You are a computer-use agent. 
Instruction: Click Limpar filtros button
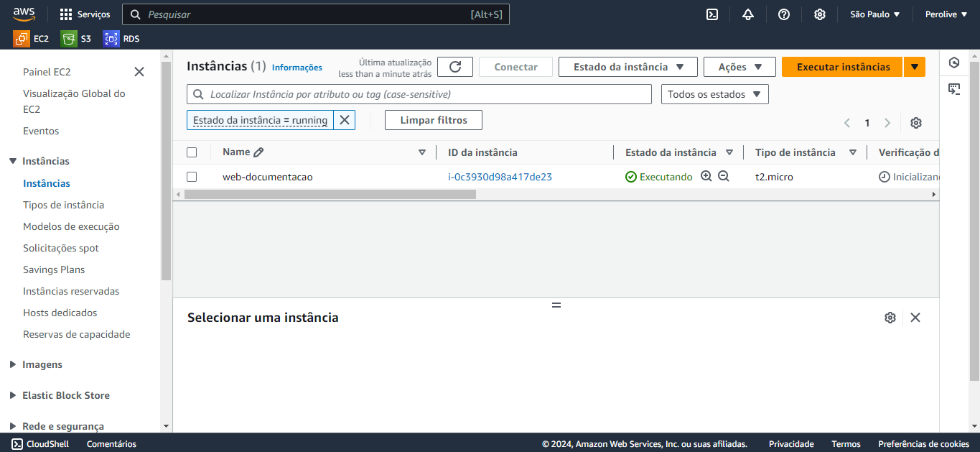[434, 120]
